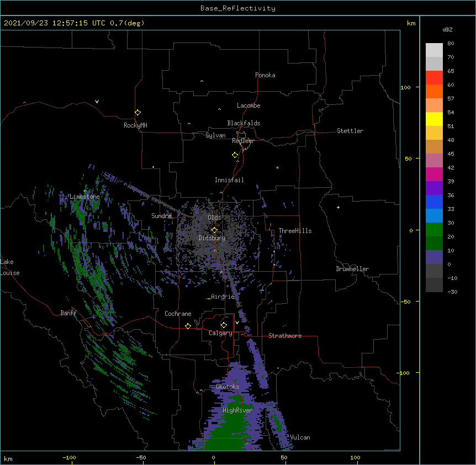
Task: Click the Blackfalds label
Action: [x=244, y=123]
